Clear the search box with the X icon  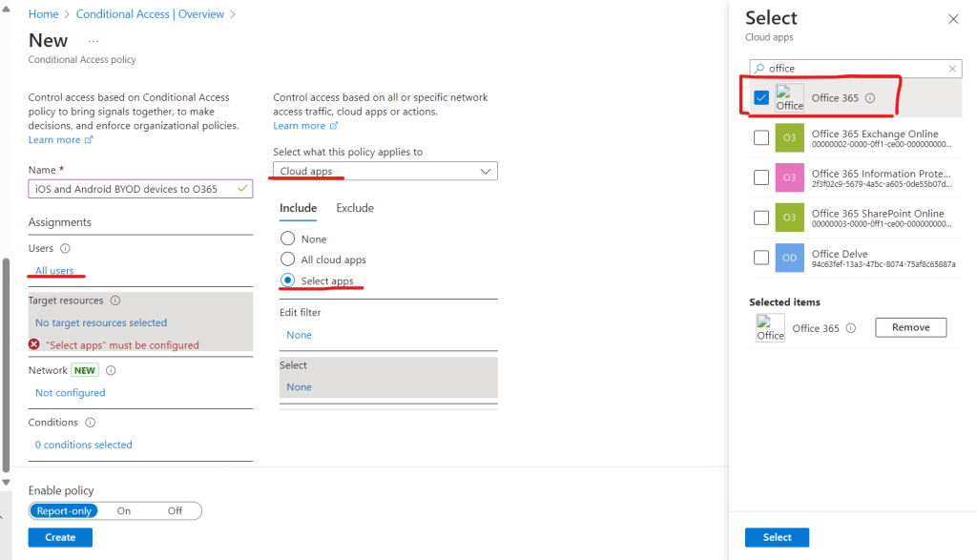pos(952,69)
